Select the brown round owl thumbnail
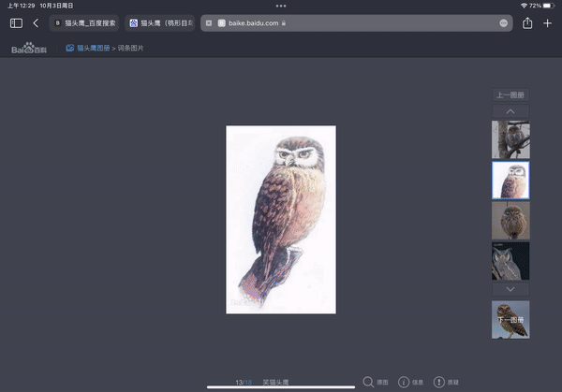 510,221
